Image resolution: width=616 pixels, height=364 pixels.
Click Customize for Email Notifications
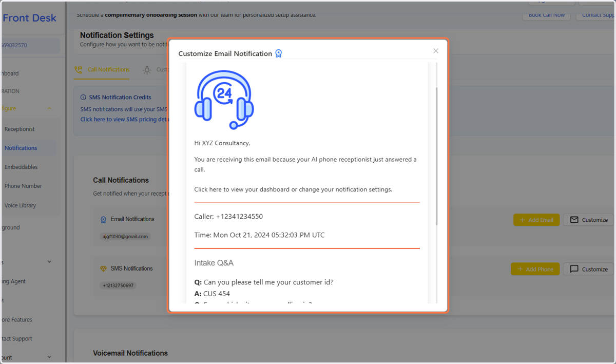point(588,220)
